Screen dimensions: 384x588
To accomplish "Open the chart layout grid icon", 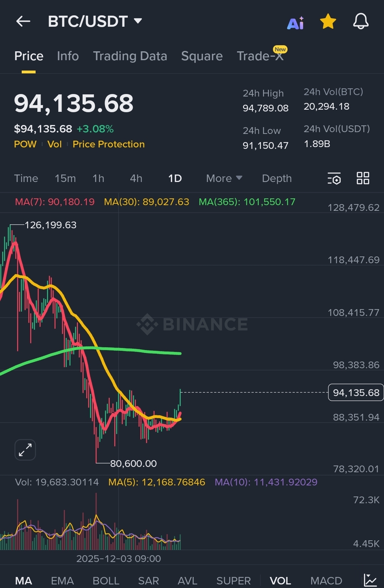I will click(x=363, y=178).
